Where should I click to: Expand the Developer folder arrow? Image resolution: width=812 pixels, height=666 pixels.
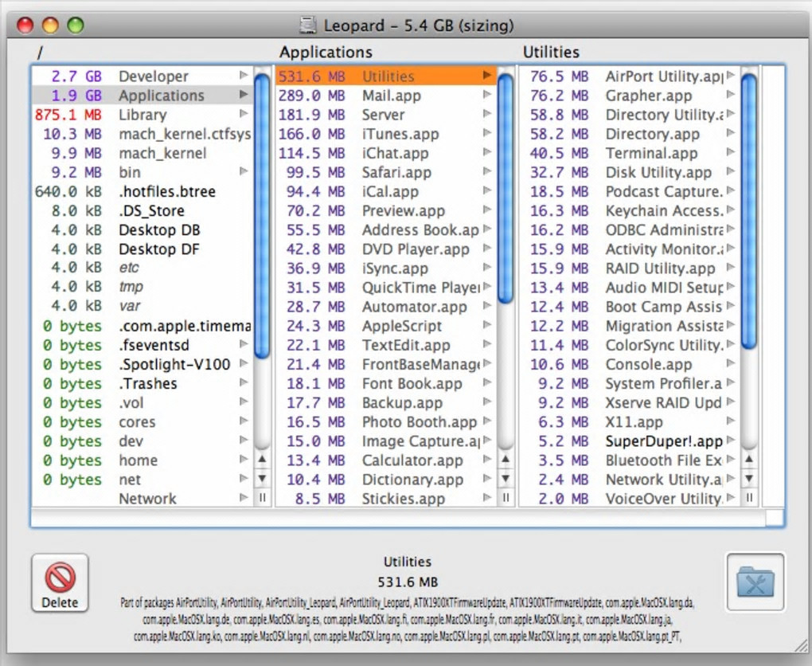coord(244,76)
